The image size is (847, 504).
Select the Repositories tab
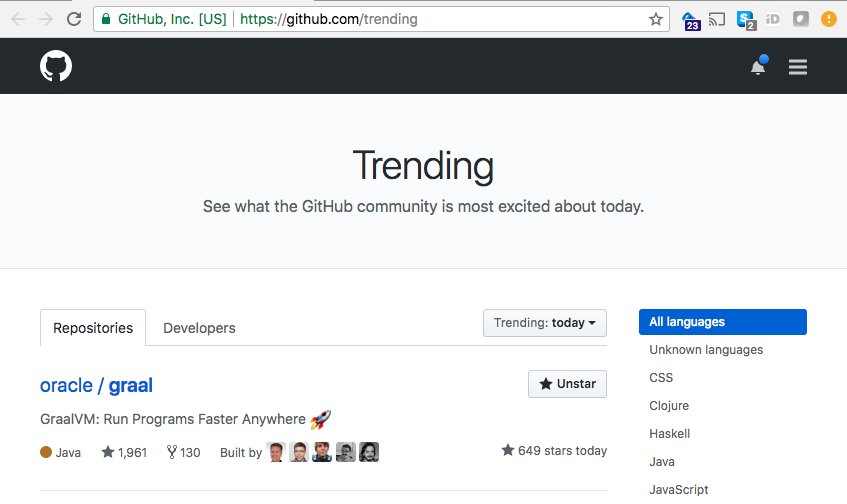[93, 328]
